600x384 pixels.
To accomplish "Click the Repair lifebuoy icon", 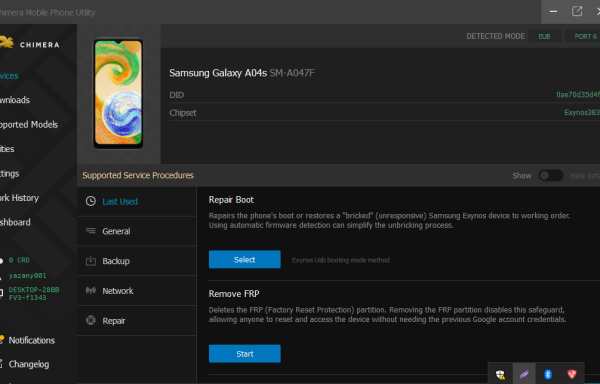I will [x=91, y=321].
